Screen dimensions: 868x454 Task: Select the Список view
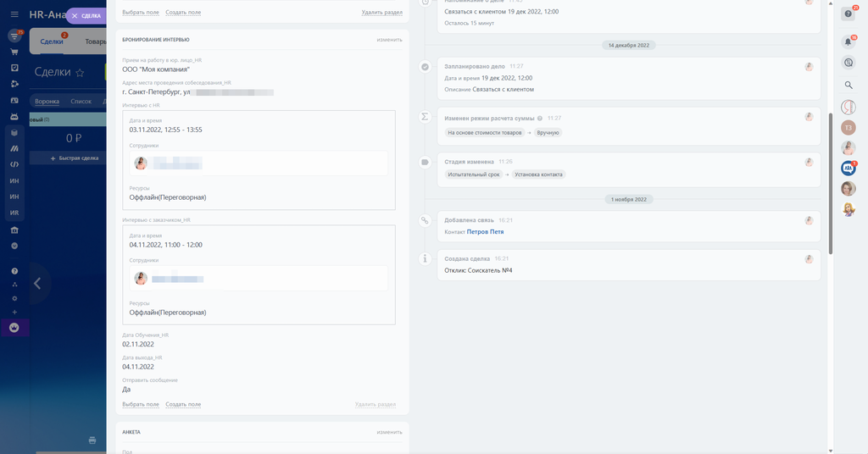pyautogui.click(x=81, y=101)
